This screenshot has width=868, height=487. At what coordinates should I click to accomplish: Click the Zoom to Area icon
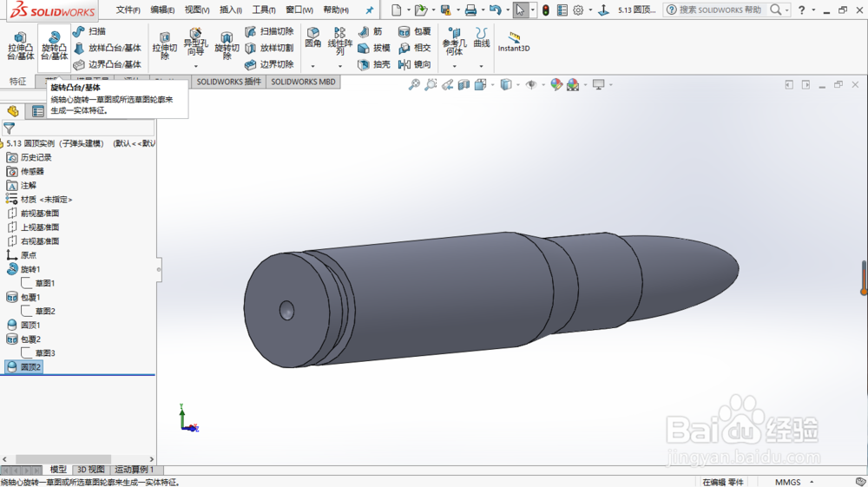pyautogui.click(x=431, y=85)
